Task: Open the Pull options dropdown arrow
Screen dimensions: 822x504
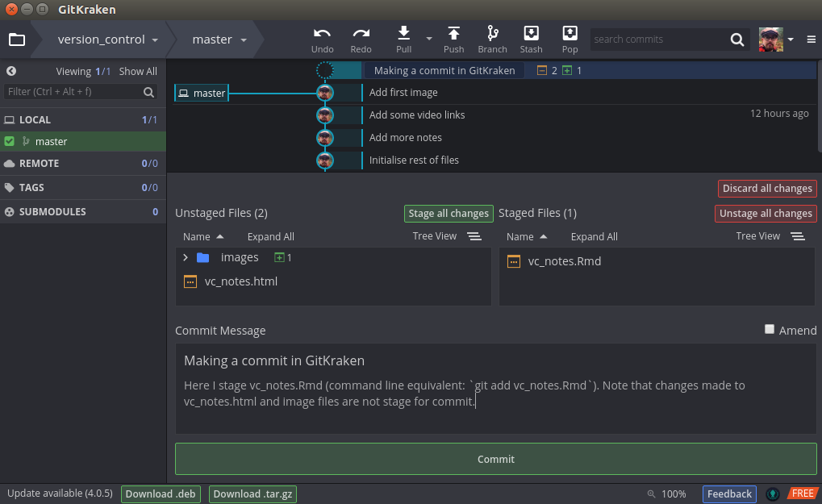Action: tap(429, 39)
